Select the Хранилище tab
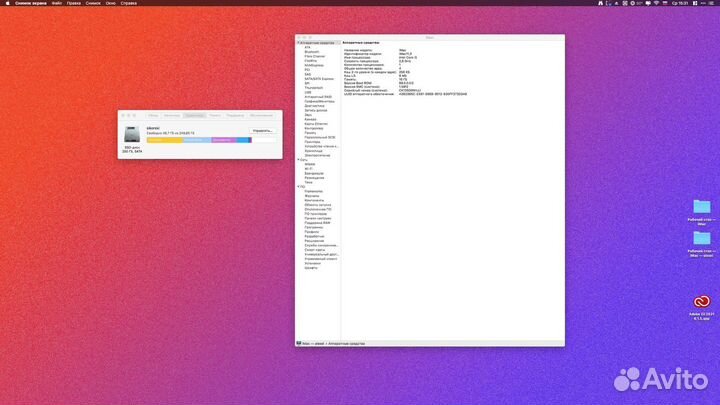720x405 pixels. point(194,116)
